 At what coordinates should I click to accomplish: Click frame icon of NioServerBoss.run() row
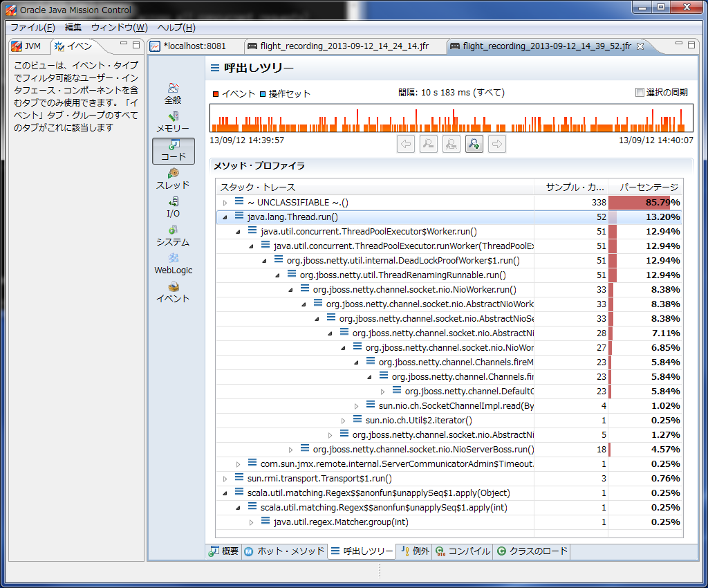coord(305,448)
